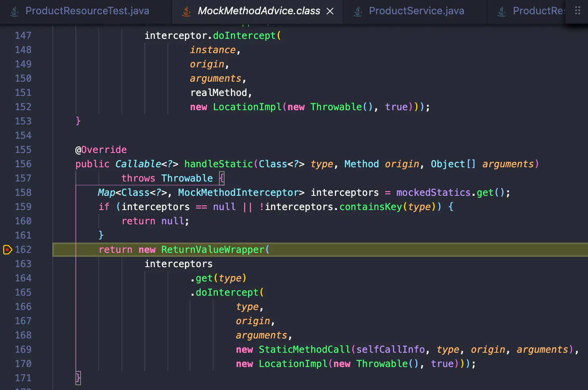Toggle the breakpoint on line 162
This screenshot has height=390, width=588.
point(8,250)
